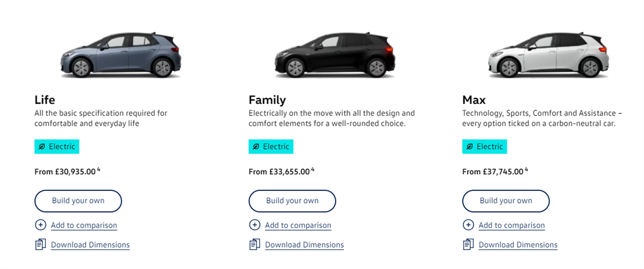Click the document icon for Max dimensions
Viewport: 644px width, 269px height.
468,245
